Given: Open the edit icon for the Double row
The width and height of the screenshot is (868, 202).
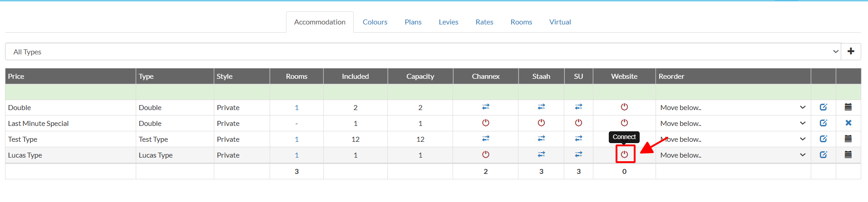Looking at the screenshot, I should pos(824,107).
